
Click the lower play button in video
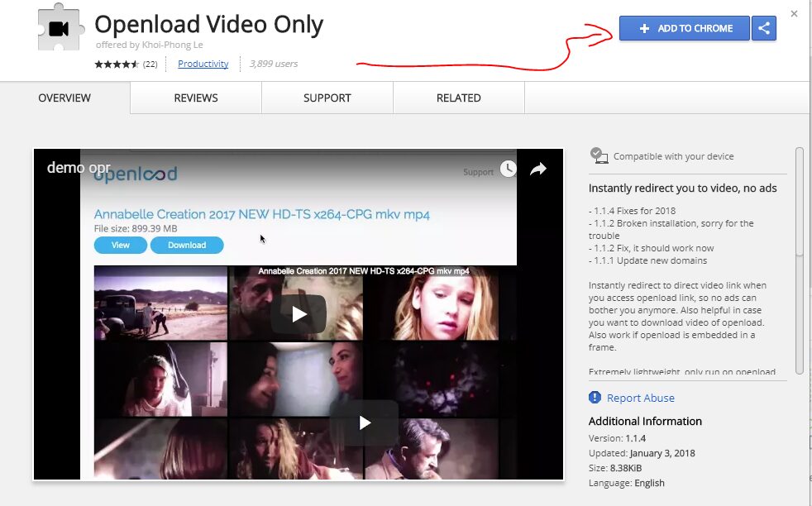(364, 422)
